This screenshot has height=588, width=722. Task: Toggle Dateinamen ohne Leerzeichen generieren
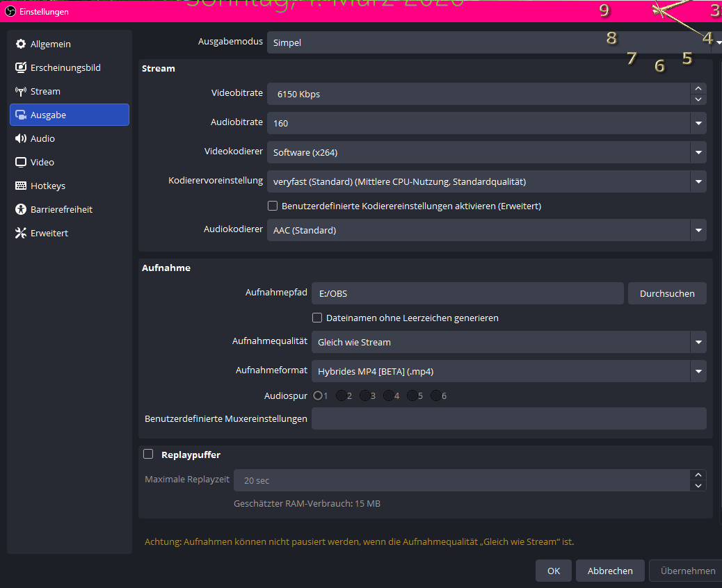(316, 318)
